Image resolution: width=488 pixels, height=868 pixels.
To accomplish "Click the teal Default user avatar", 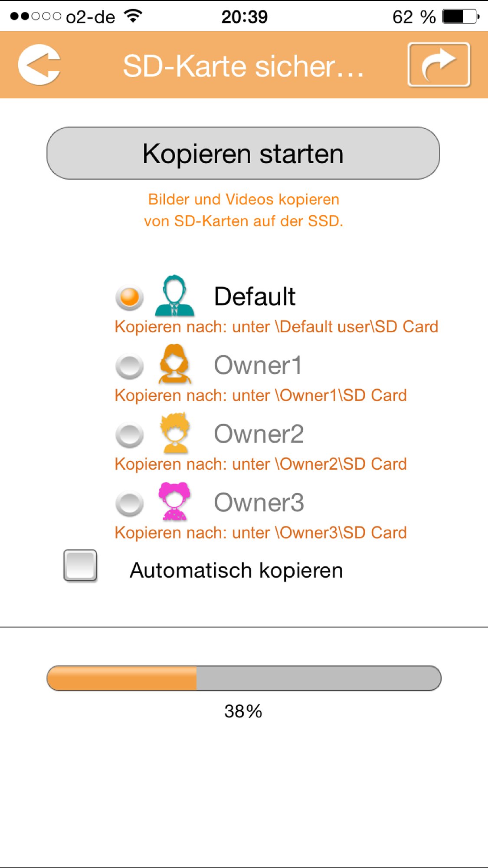I will tap(174, 296).
